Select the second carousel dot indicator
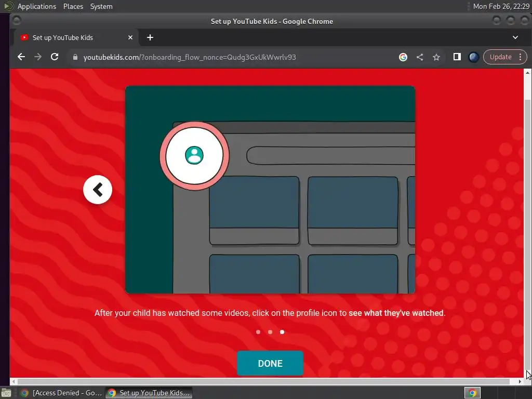Image resolution: width=532 pixels, height=399 pixels. pyautogui.click(x=270, y=332)
